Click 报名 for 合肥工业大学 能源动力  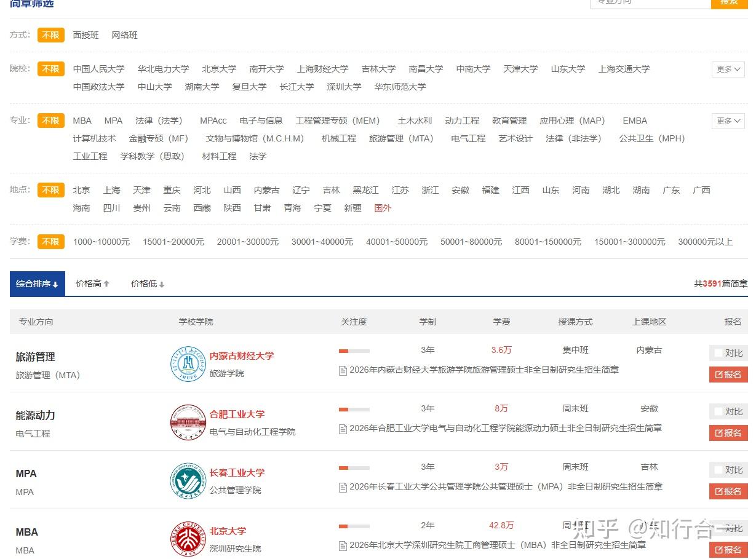(x=728, y=433)
